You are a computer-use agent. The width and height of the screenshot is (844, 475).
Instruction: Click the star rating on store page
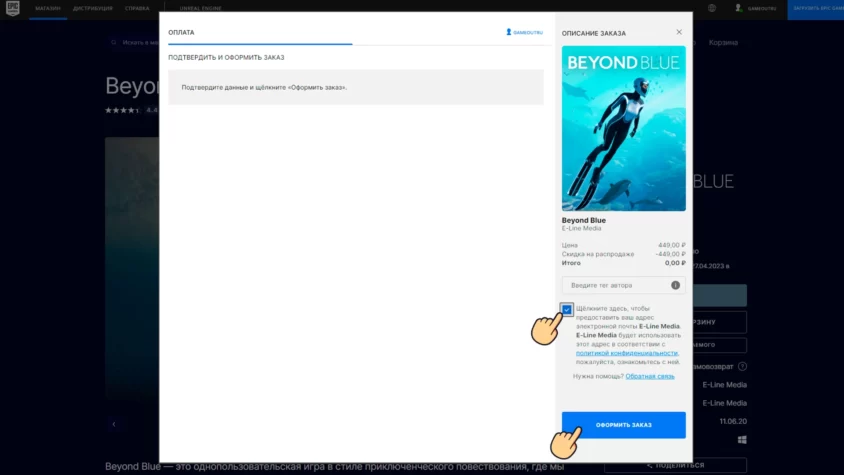(x=122, y=110)
